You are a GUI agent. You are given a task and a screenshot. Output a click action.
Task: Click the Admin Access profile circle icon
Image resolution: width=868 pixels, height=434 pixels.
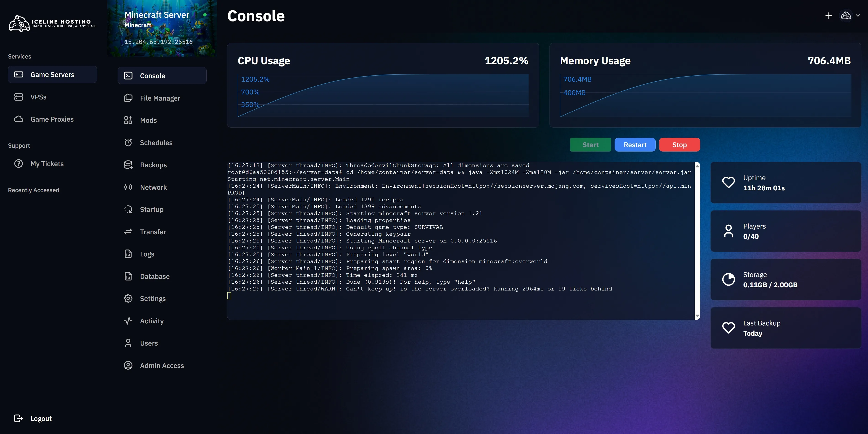point(128,365)
